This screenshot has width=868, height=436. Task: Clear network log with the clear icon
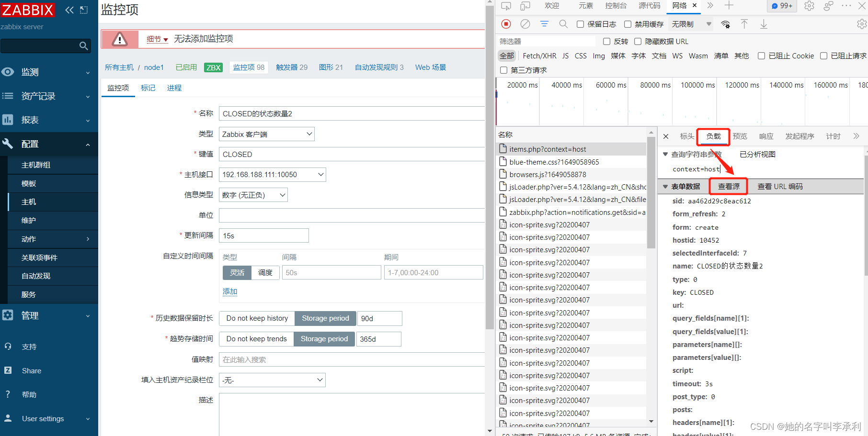[x=525, y=24]
